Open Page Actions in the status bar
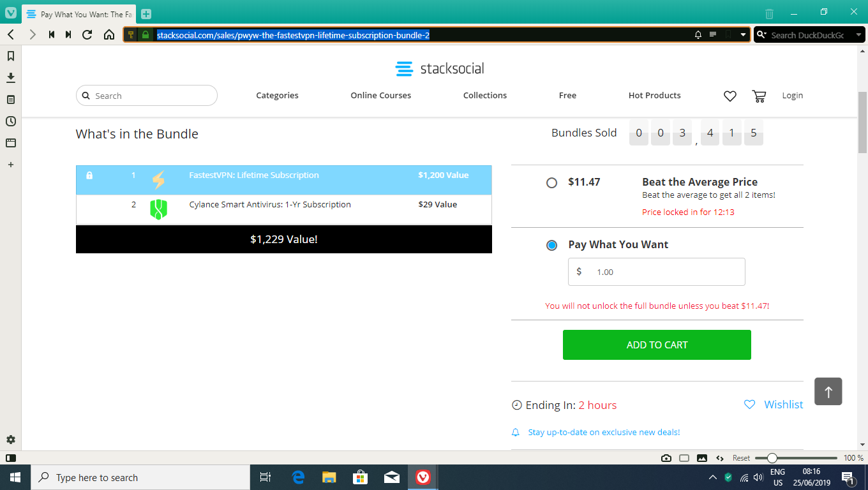868x490 pixels. (x=720, y=458)
